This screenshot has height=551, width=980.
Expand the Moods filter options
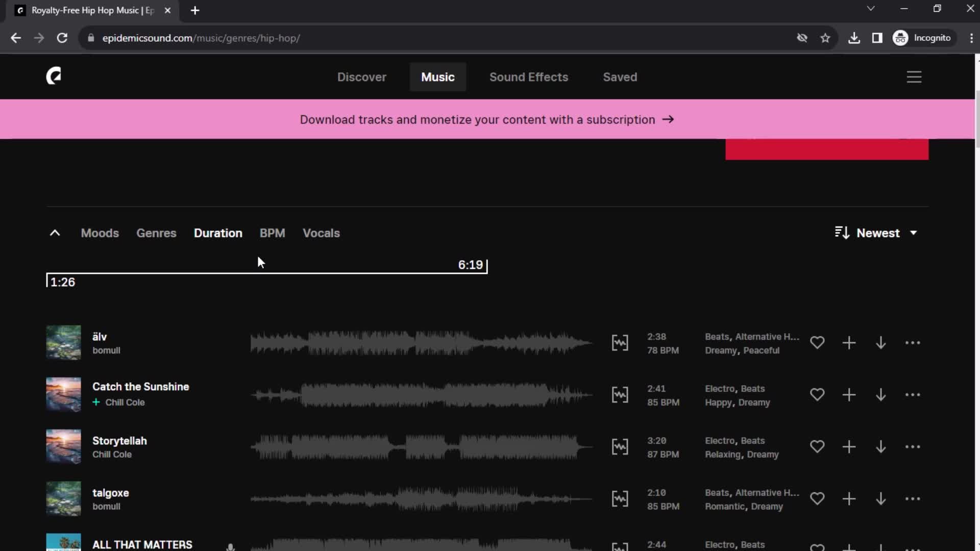100,233
